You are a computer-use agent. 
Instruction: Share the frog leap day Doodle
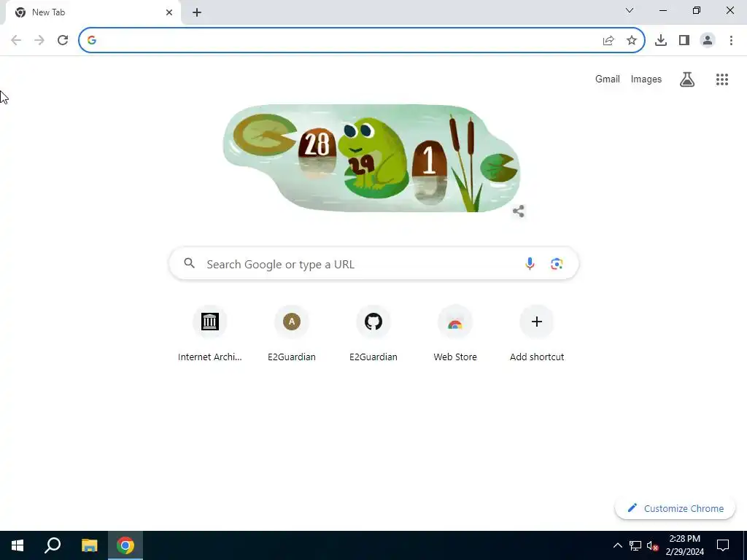tap(519, 211)
